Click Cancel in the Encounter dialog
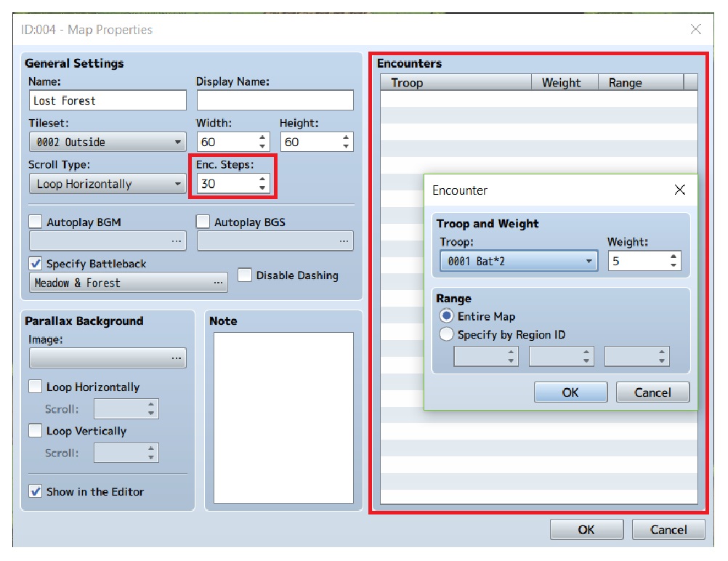Image resolution: width=728 pixels, height=561 pixels. click(x=652, y=392)
